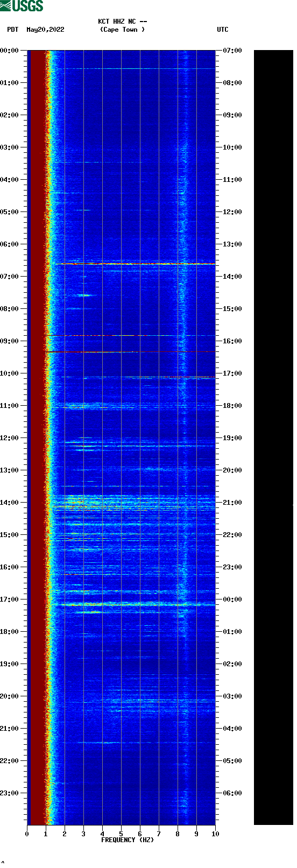Click the 12:00 PDT time label
297x868 pixels.
click(x=10, y=438)
